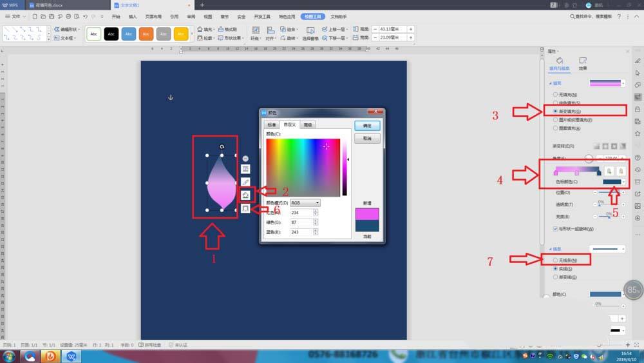Click the format painter brush floating icon

coord(245,182)
